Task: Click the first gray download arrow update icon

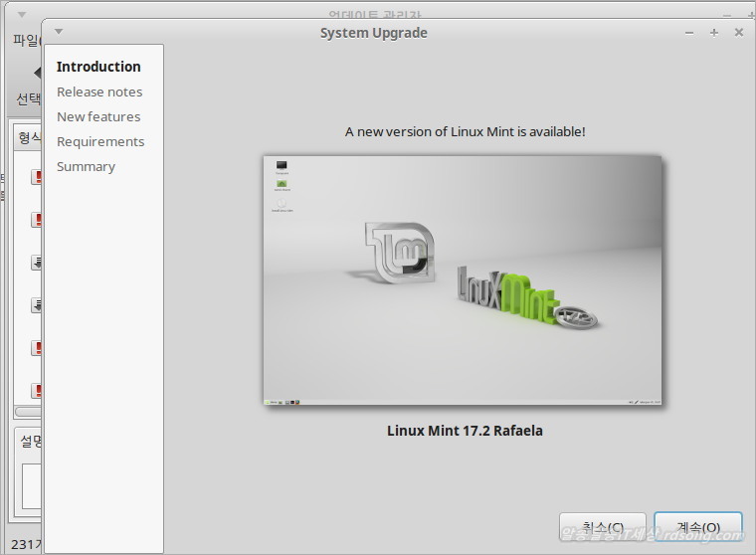Action: tap(36, 263)
